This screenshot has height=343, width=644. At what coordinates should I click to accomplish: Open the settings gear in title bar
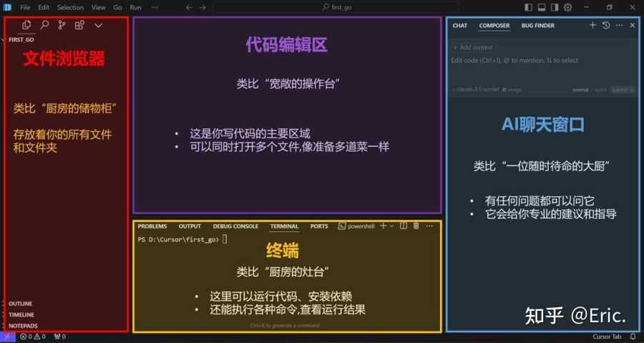click(x=567, y=7)
